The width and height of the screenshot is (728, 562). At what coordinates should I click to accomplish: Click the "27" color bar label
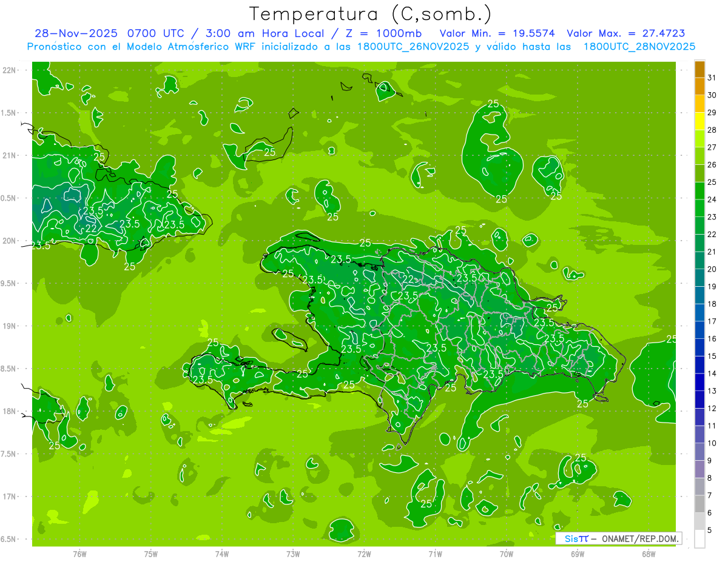pyautogui.click(x=712, y=147)
